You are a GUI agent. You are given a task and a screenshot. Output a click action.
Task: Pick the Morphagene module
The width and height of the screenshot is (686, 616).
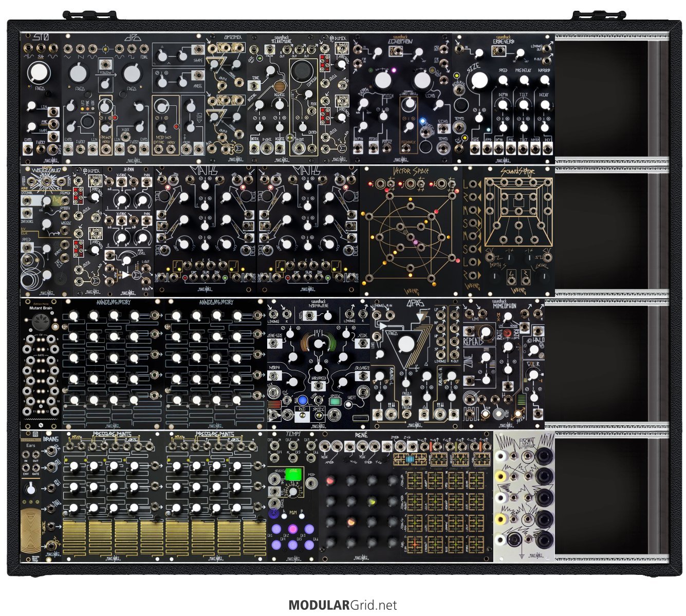(x=319, y=364)
